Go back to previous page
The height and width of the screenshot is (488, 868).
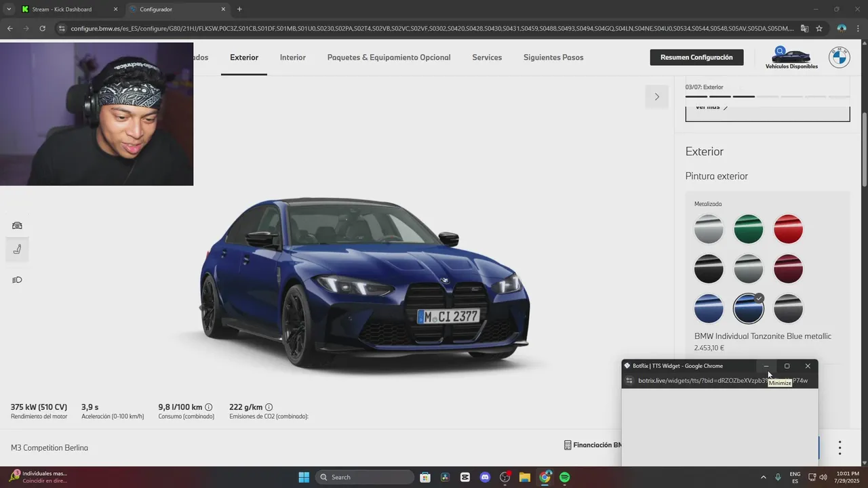pos(9,28)
